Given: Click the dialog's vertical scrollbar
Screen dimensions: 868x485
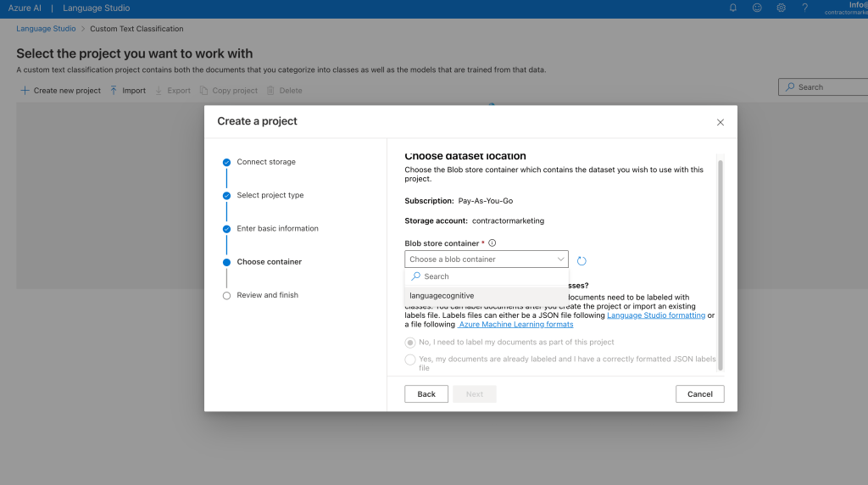Looking at the screenshot, I should [x=721, y=265].
